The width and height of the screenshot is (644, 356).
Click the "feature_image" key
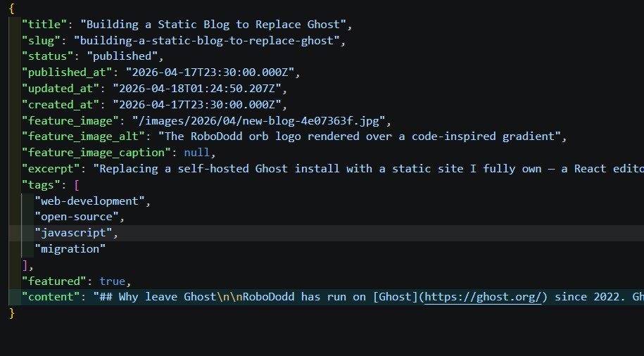pyautogui.click(x=70, y=120)
